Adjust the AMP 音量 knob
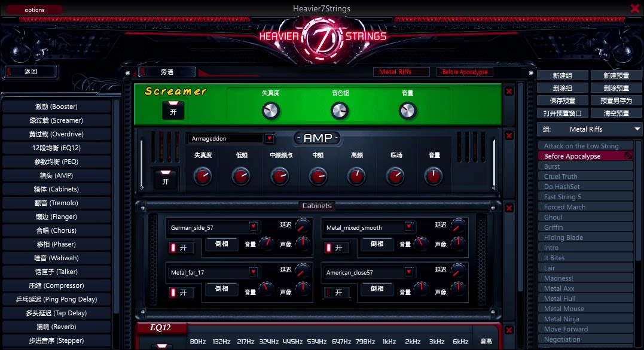Viewport: 644px width, 350px height. [x=434, y=176]
